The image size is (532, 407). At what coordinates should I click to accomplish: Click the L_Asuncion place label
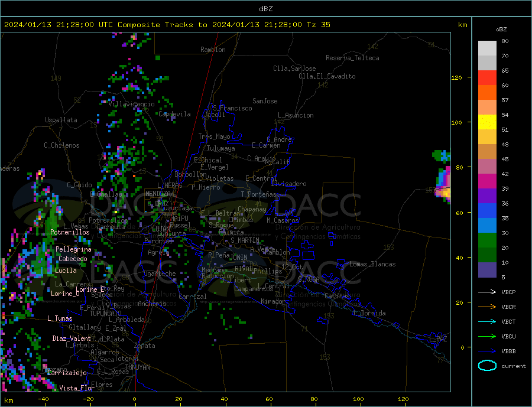(x=296, y=115)
